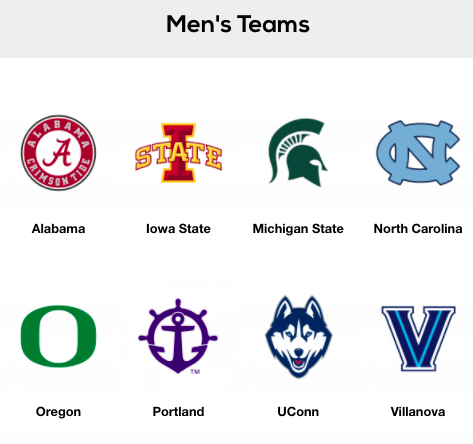This screenshot has width=473, height=444.
Task: Click the script A in Alabama's seal
Action: click(59, 152)
